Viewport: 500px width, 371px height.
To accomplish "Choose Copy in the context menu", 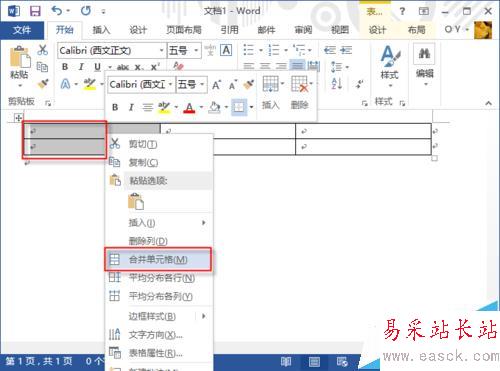I will (x=159, y=162).
